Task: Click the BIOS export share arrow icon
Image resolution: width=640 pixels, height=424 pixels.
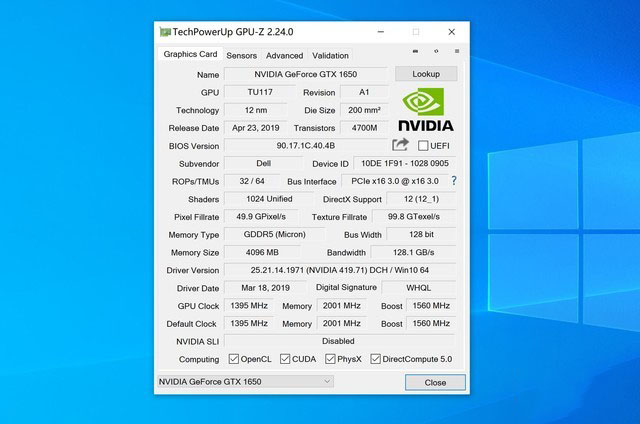Action: [400, 144]
